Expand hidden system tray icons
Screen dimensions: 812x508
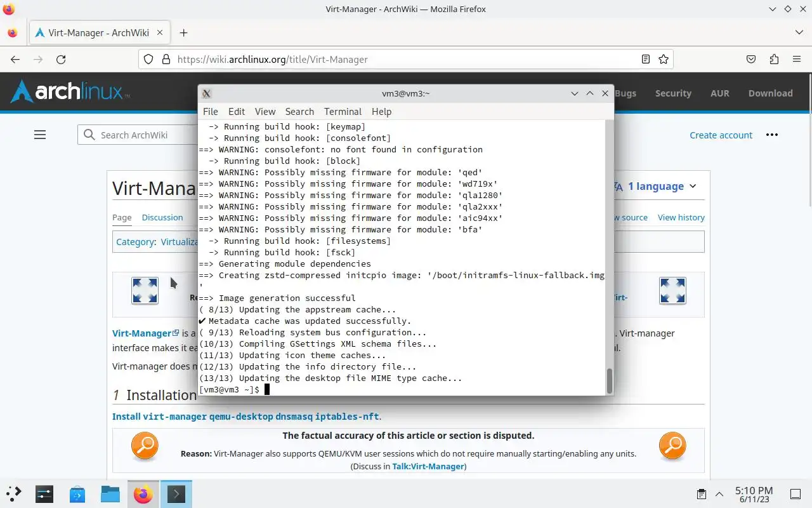pyautogui.click(x=719, y=494)
